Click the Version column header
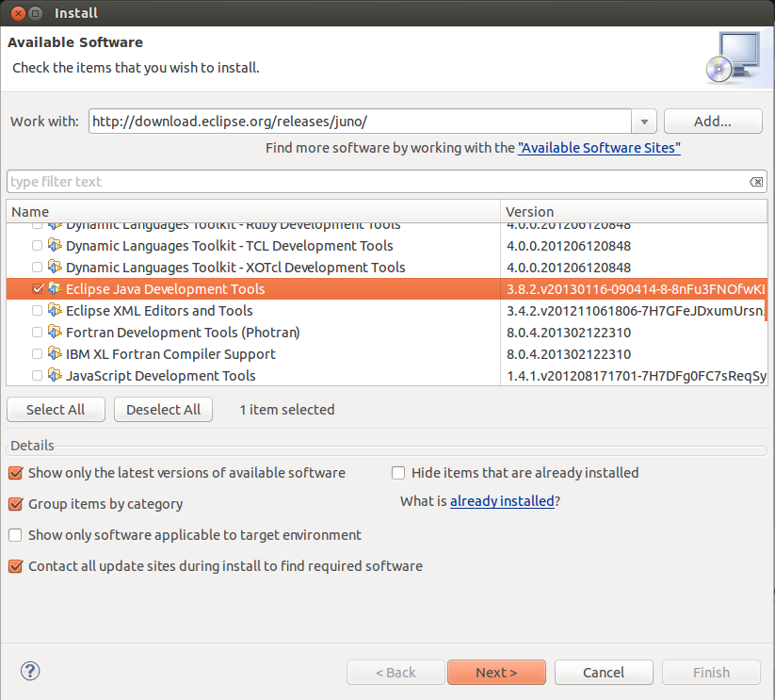 coord(634,212)
